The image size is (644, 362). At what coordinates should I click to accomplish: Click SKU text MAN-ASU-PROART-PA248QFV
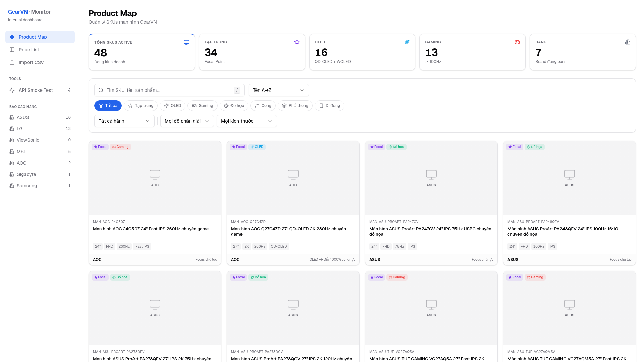click(533, 222)
